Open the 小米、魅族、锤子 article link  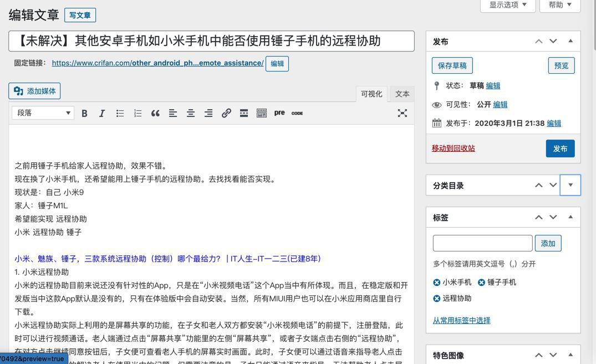point(167,259)
